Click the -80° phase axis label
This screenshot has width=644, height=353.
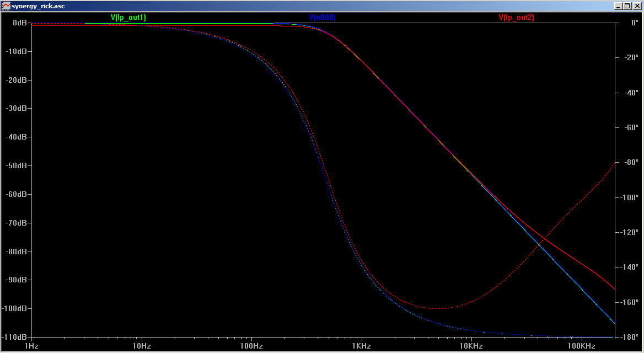click(632, 163)
